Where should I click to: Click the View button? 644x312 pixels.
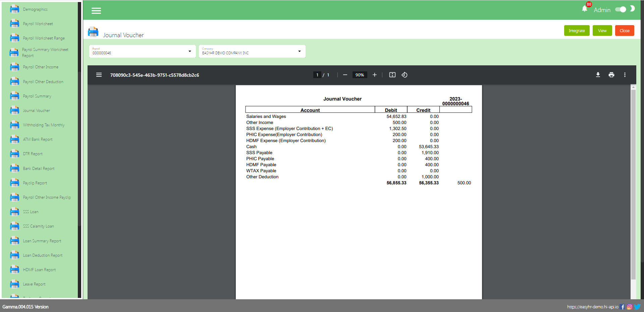[x=602, y=30]
